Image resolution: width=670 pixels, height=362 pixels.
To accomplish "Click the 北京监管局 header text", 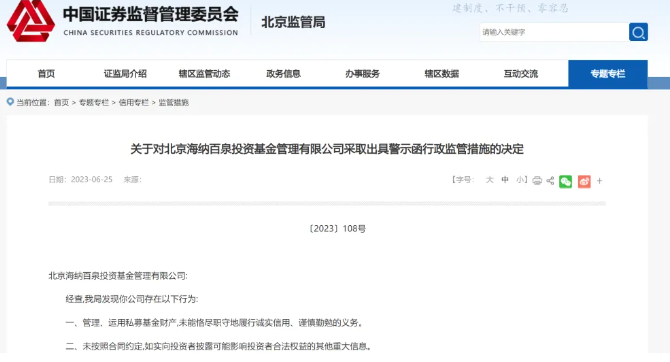I will (293, 22).
